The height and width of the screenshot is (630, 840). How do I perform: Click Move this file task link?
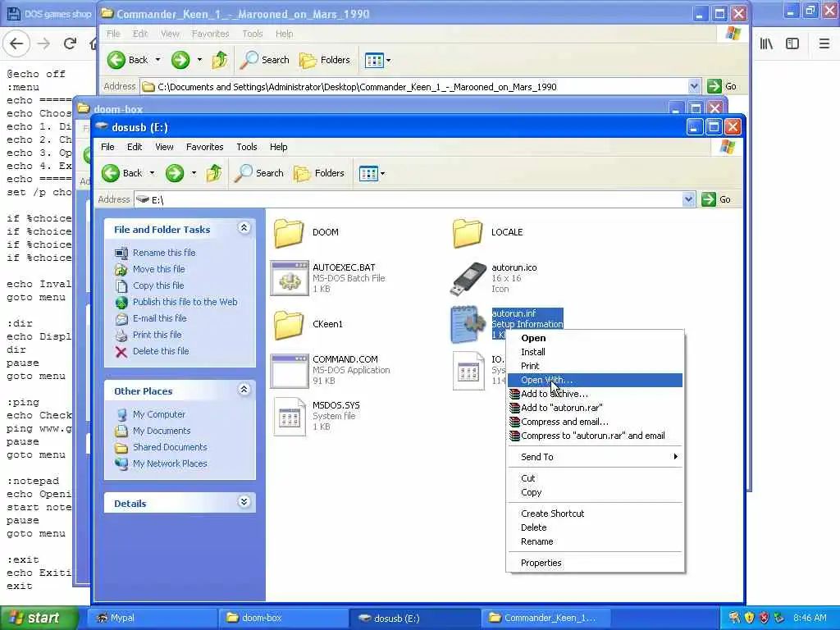click(x=158, y=269)
